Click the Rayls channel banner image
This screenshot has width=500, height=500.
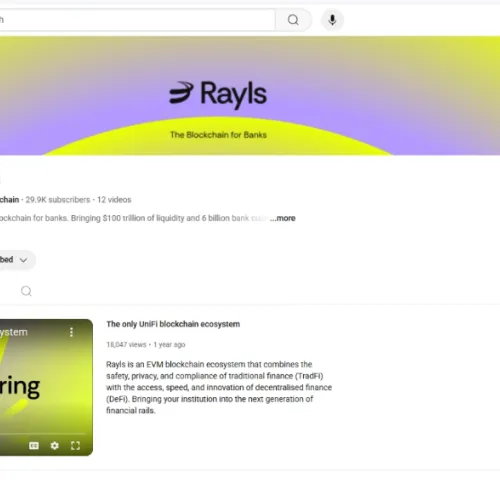point(250,96)
